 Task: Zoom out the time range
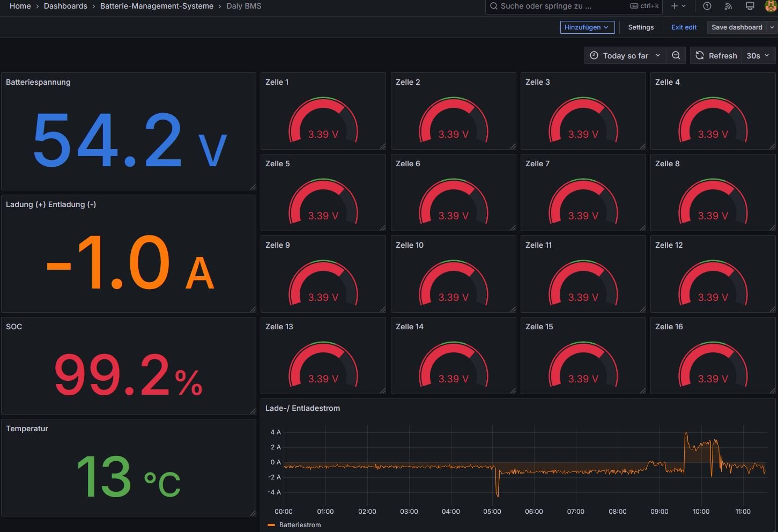(676, 56)
